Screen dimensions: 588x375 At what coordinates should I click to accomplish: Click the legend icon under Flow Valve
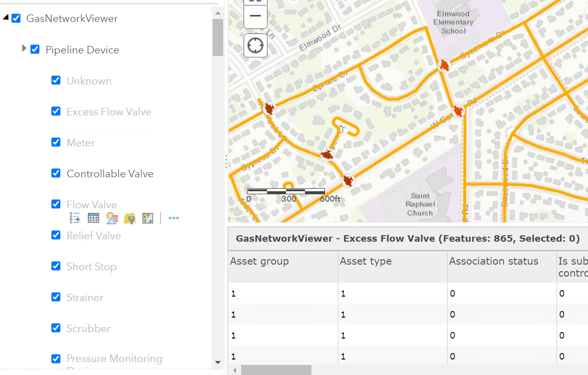click(75, 218)
